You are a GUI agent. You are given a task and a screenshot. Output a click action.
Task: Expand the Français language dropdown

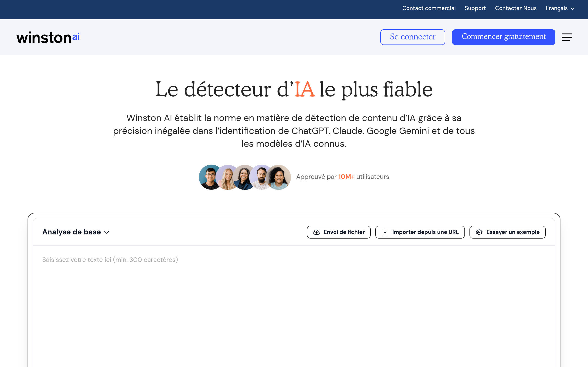tap(560, 8)
